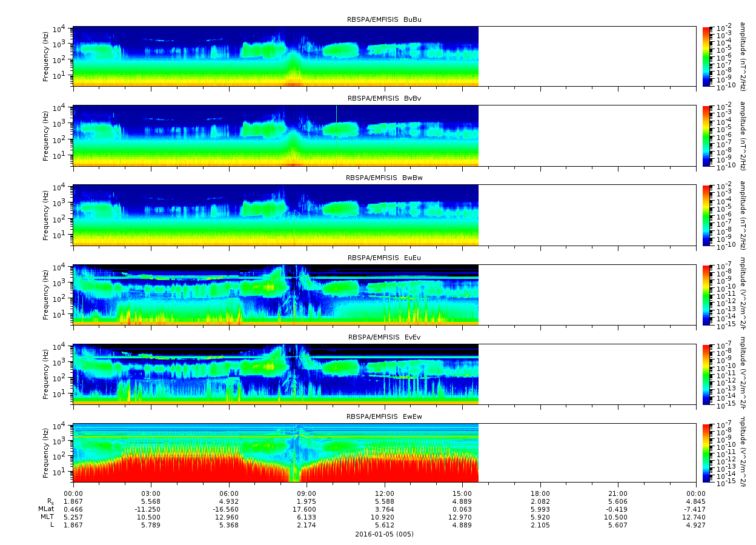
Task: Click the L value '2.174'
Action: pos(307,524)
